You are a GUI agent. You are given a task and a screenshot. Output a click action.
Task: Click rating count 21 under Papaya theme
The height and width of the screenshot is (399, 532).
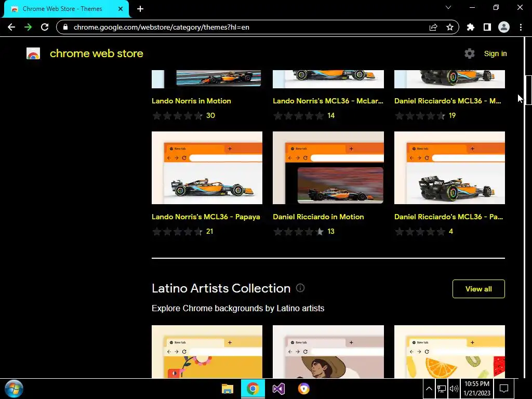click(x=210, y=231)
